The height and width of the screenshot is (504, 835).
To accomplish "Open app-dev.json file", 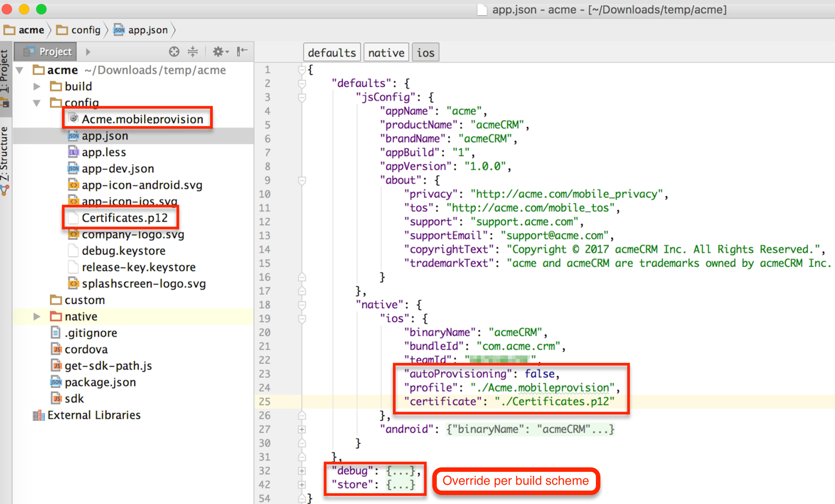I will pos(118,169).
